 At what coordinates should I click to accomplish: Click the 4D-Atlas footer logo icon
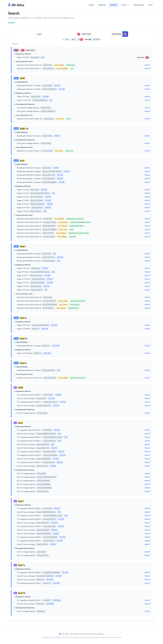coord(60,634)
